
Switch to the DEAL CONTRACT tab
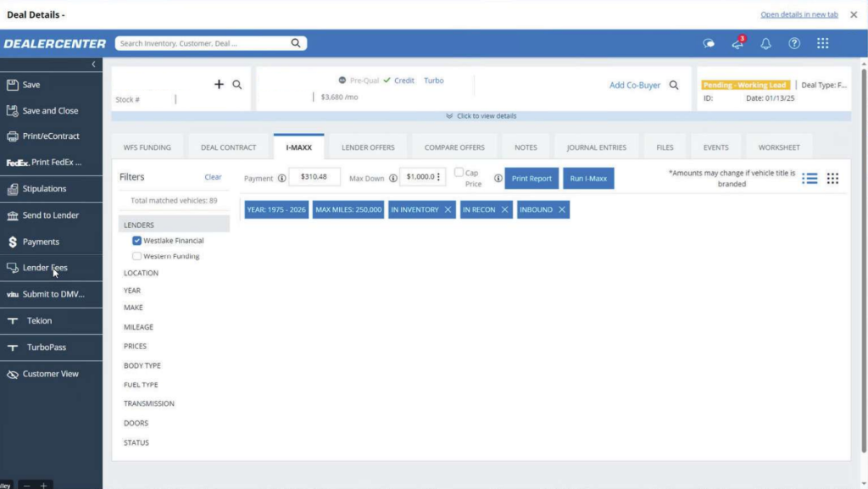(x=229, y=147)
